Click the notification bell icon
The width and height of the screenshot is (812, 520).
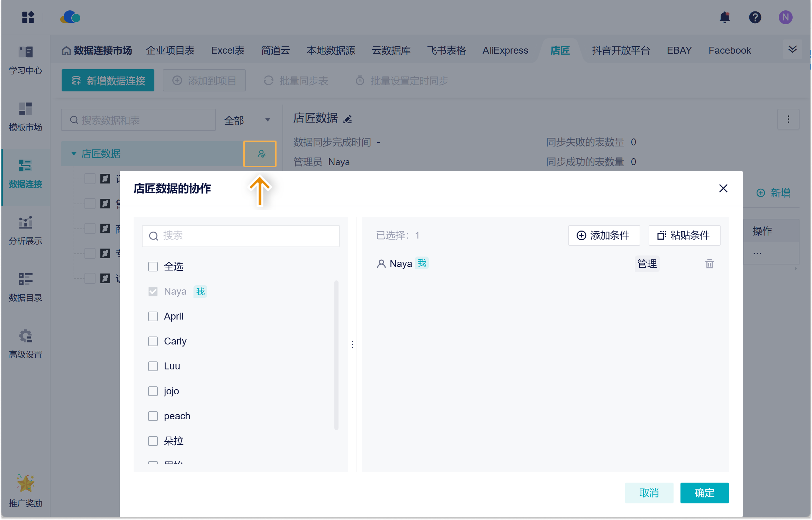pos(724,17)
